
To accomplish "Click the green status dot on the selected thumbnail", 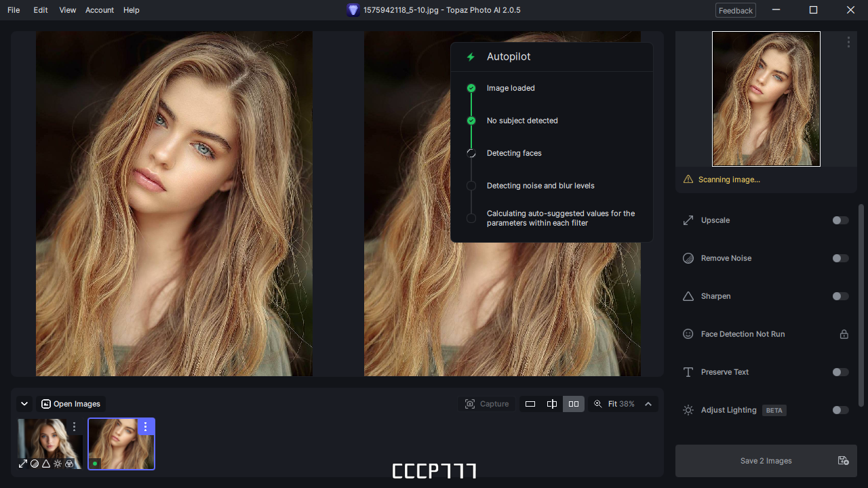I will tap(95, 464).
